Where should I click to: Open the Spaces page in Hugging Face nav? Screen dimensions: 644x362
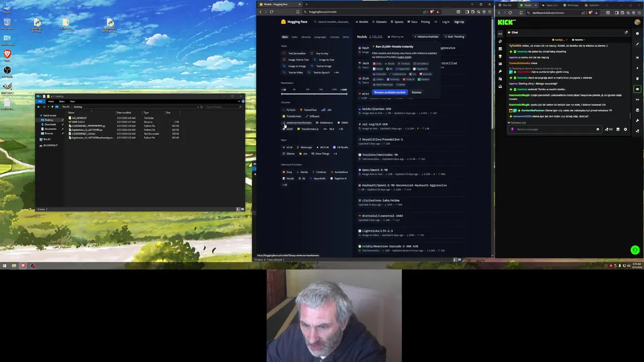(x=398, y=22)
